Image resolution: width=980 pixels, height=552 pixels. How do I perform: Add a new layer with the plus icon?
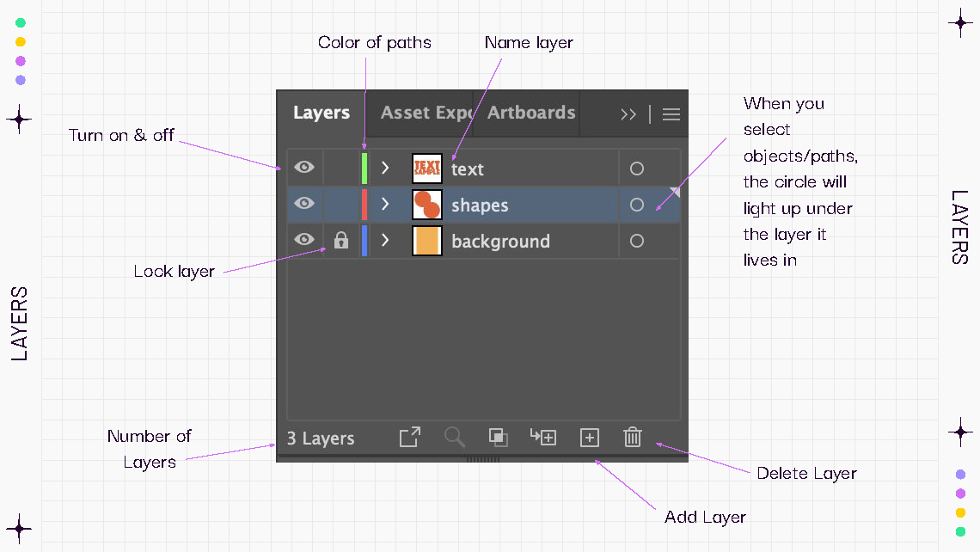click(590, 438)
